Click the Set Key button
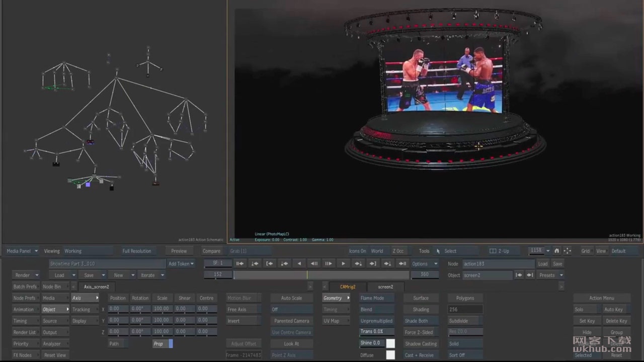This screenshot has height=362, width=644. pos(587,321)
